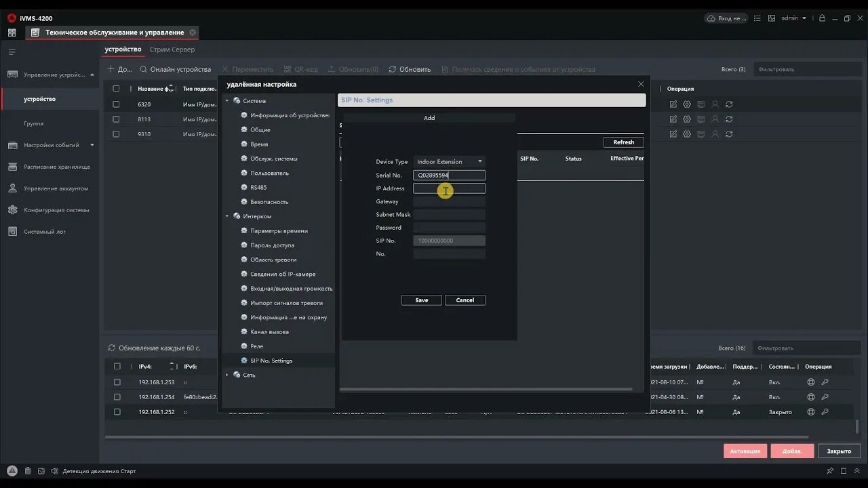Open remote configuration gear for device 8113
Image resolution: width=868 pixels, height=488 pixels.
tap(687, 119)
